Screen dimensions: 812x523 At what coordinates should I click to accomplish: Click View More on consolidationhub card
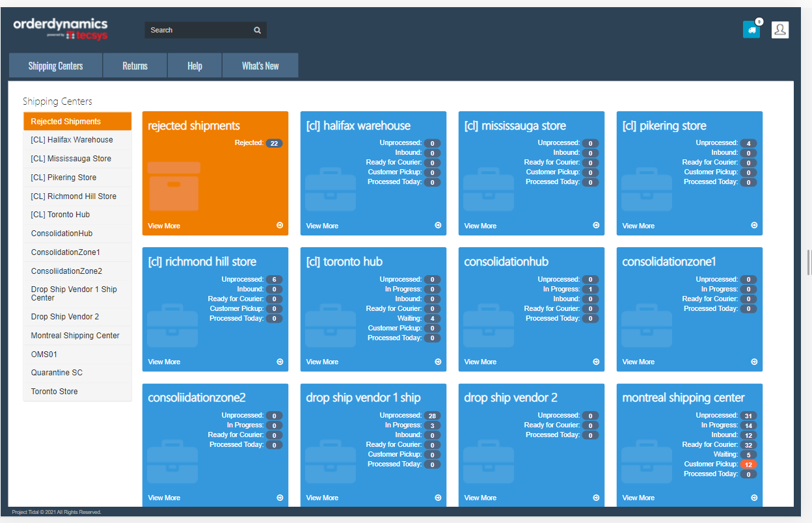click(480, 362)
